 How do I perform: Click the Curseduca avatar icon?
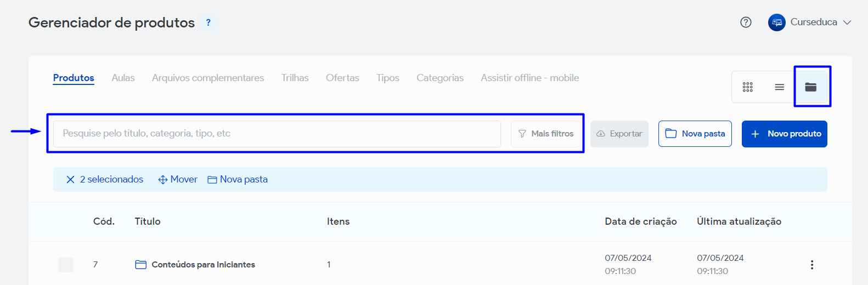pyautogui.click(x=776, y=22)
